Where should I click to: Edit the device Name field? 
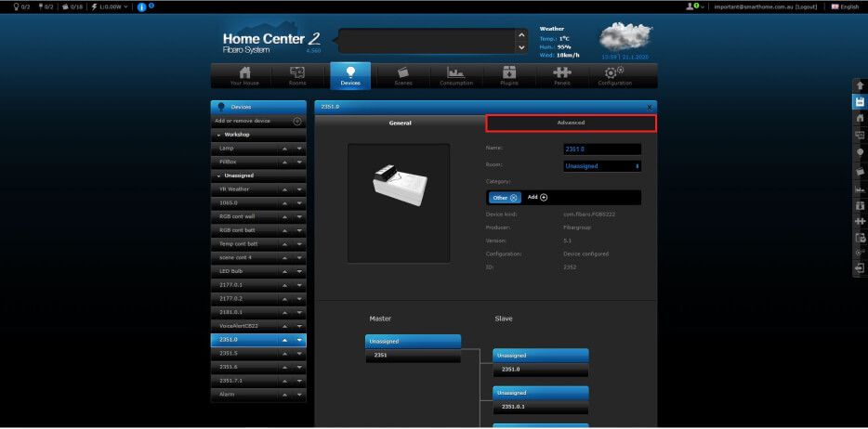click(602, 149)
